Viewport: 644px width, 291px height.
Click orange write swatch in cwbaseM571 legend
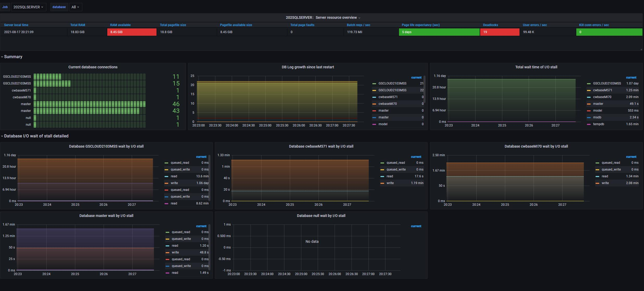tap(382, 183)
